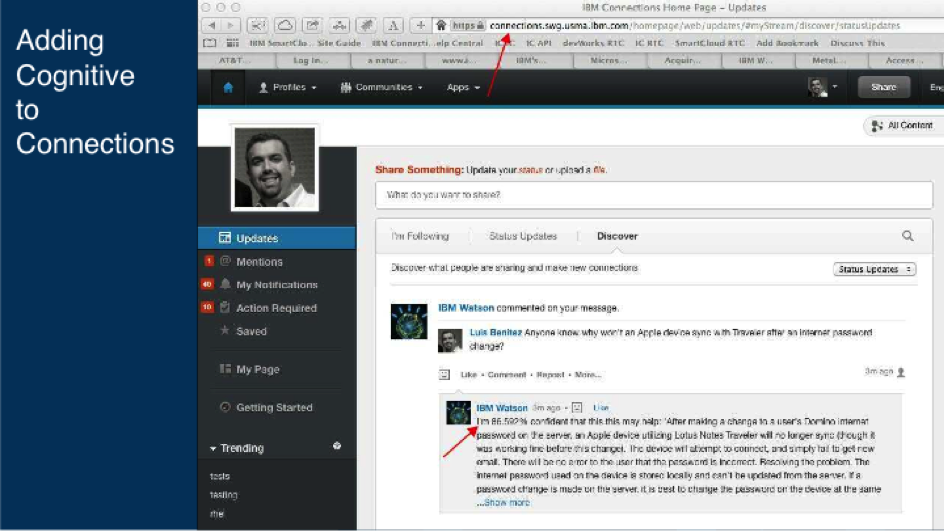Open Saved in the sidebar
This screenshot has width=945, height=532.
click(x=251, y=331)
